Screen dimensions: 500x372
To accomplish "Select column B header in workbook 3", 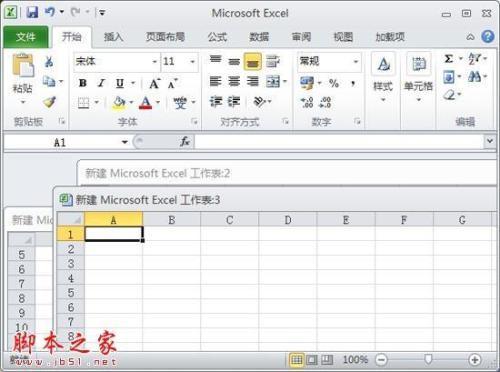I will (172, 220).
